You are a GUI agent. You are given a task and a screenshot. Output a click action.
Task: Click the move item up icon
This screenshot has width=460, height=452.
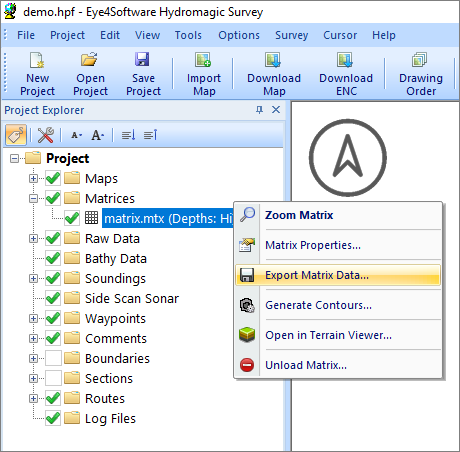point(150,135)
